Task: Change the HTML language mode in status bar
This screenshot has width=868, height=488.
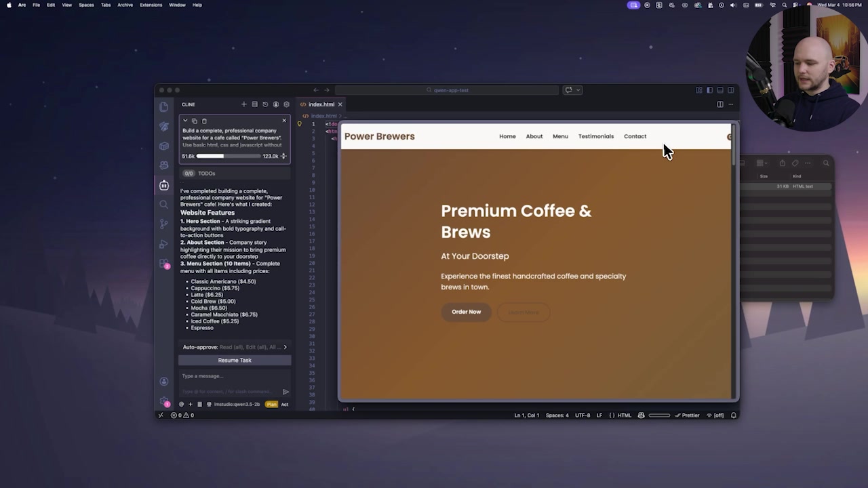Action: pyautogui.click(x=624, y=415)
